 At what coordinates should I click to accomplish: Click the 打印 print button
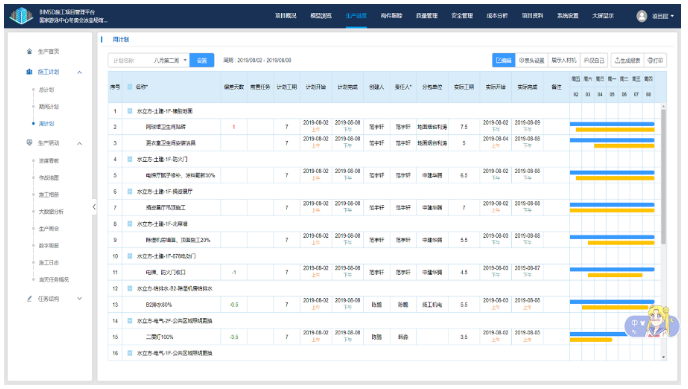[656, 60]
